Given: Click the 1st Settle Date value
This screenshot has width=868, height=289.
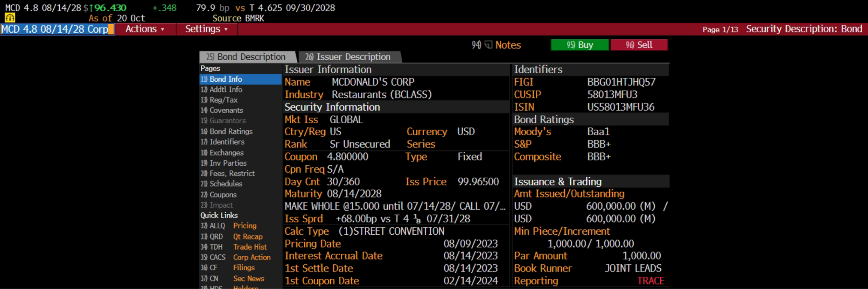Looking at the screenshot, I should (470, 268).
